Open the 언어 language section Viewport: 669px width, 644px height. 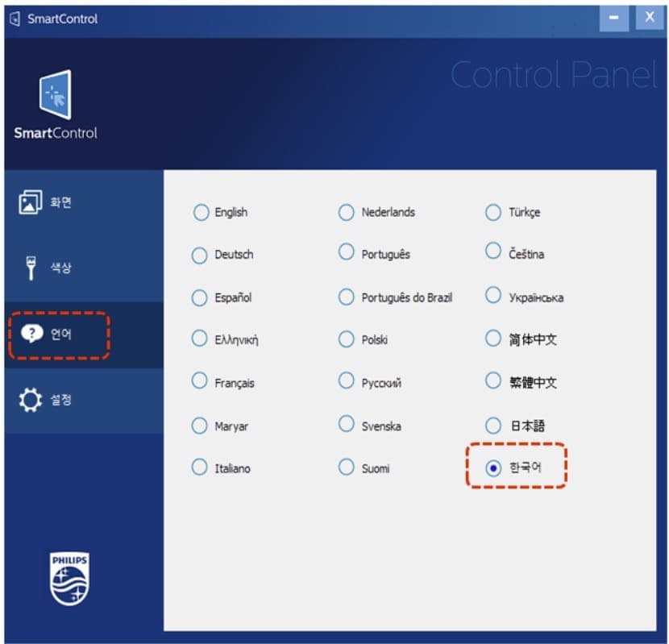click(84, 334)
